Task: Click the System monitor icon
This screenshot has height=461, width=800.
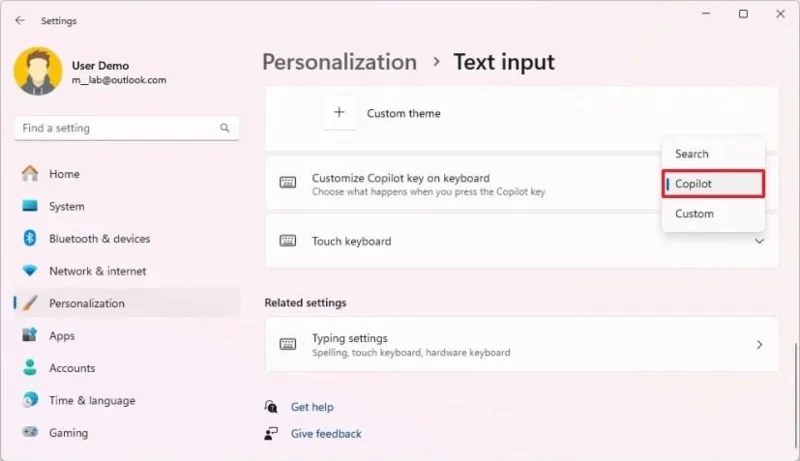Action: (30, 206)
